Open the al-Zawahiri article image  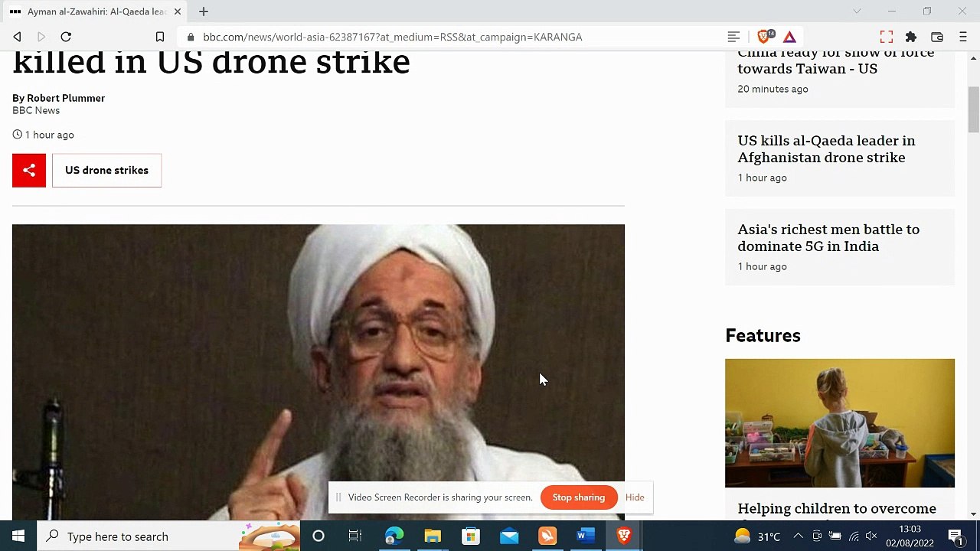[318, 372]
